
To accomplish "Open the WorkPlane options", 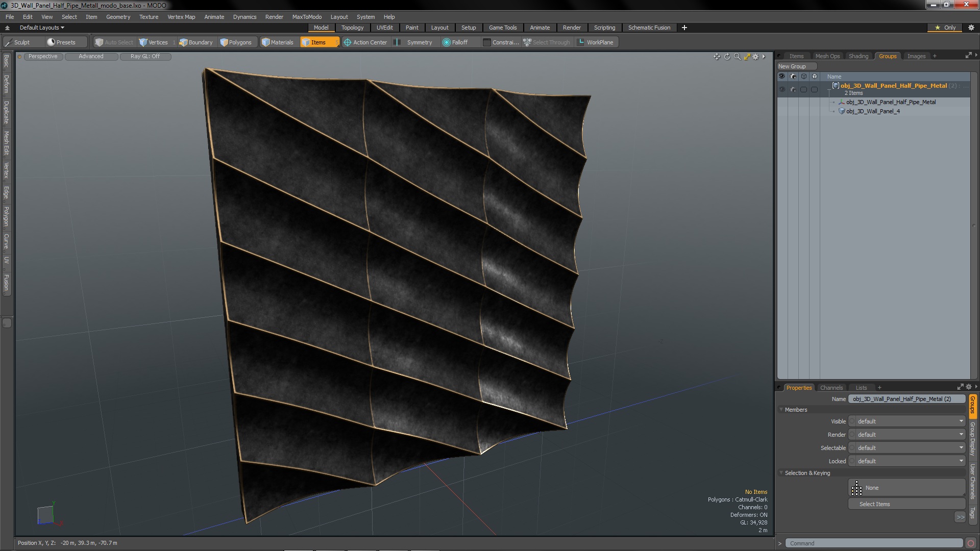I will 596,42.
